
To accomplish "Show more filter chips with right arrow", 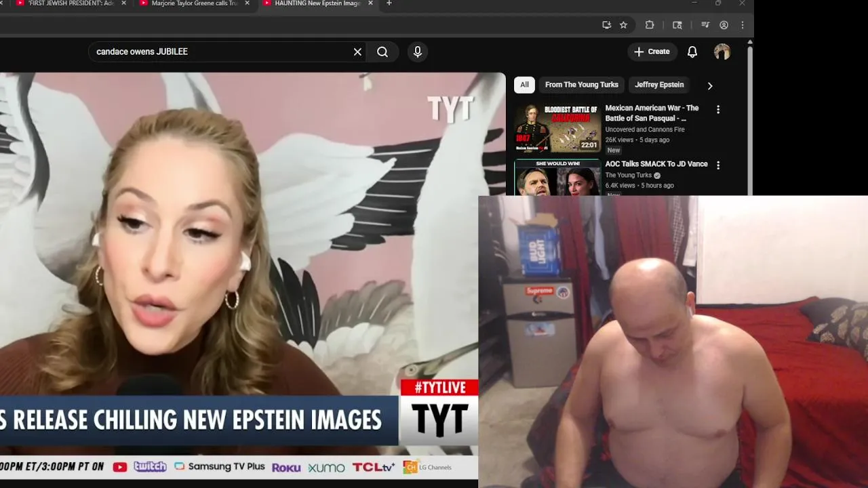I will pyautogui.click(x=710, y=85).
